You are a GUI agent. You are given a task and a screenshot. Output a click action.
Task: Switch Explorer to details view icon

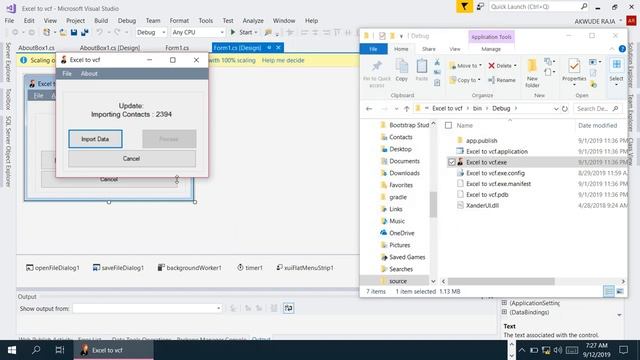(x=609, y=291)
